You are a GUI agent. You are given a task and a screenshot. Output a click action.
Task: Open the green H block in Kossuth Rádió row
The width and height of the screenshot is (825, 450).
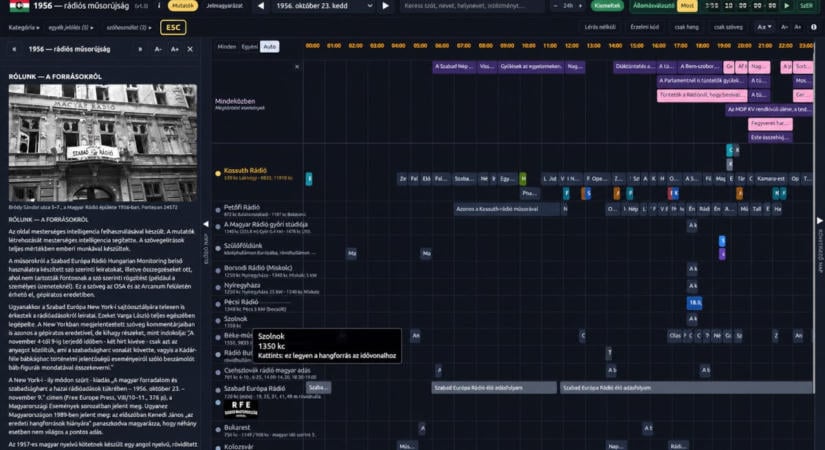coord(522,179)
